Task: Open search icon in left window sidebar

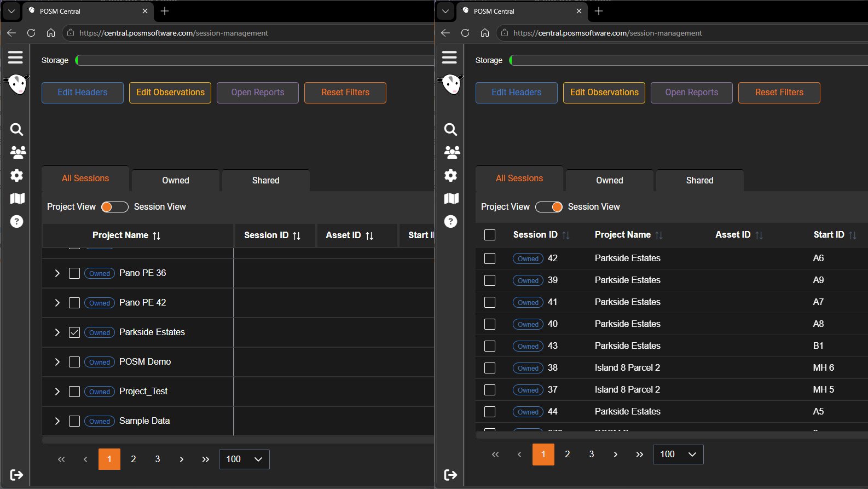Action: click(x=16, y=129)
